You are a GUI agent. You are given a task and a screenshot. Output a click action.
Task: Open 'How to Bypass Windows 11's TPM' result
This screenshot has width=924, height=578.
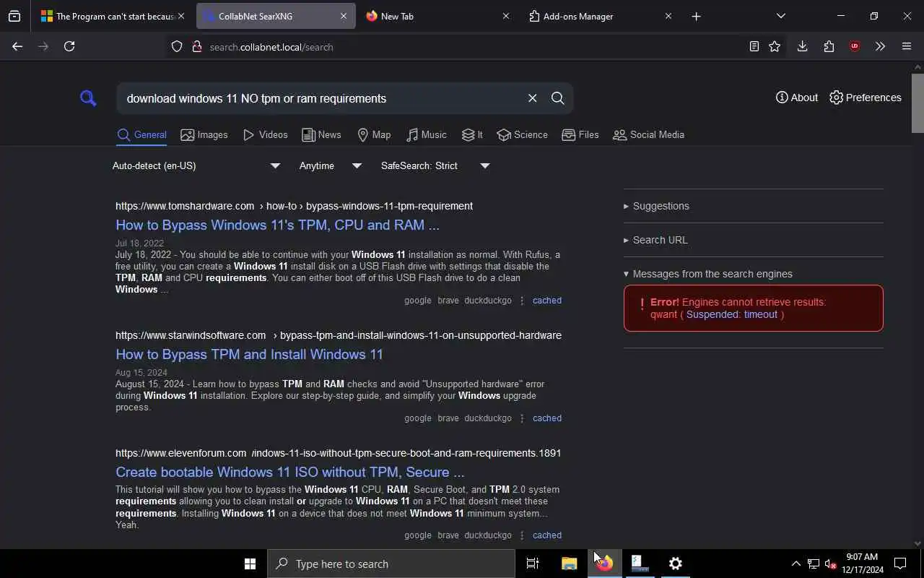pyautogui.click(x=277, y=225)
